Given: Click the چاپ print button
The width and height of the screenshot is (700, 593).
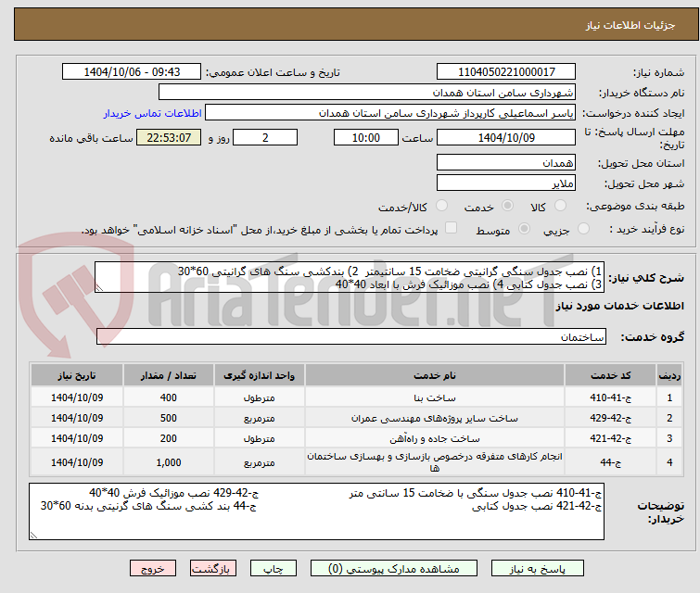Looking at the screenshot, I should [x=274, y=569].
